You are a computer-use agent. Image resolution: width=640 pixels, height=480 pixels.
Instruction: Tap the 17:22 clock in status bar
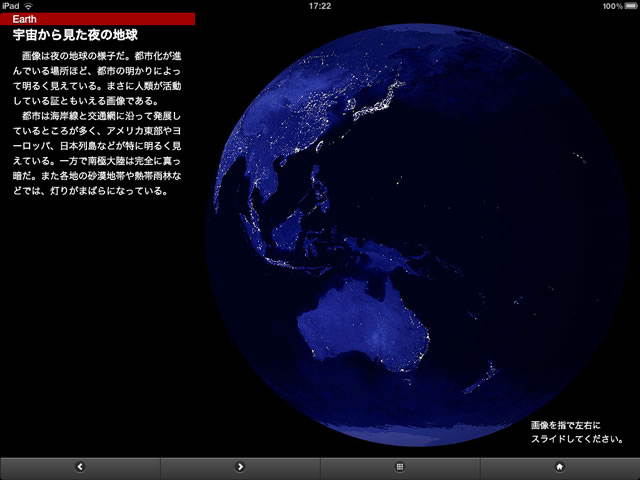(x=320, y=6)
